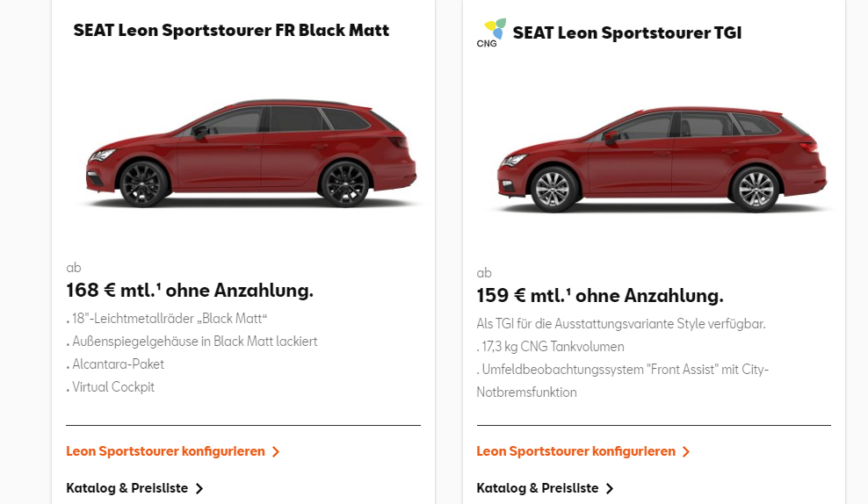
Task: Configure the Leon Sportstourer TGI
Action: pyautogui.click(x=575, y=451)
